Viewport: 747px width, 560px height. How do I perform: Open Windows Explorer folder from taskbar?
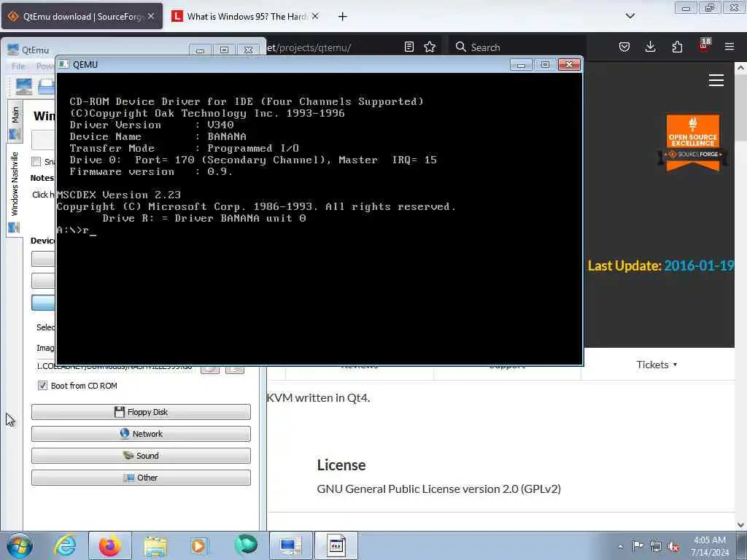[x=155, y=545]
